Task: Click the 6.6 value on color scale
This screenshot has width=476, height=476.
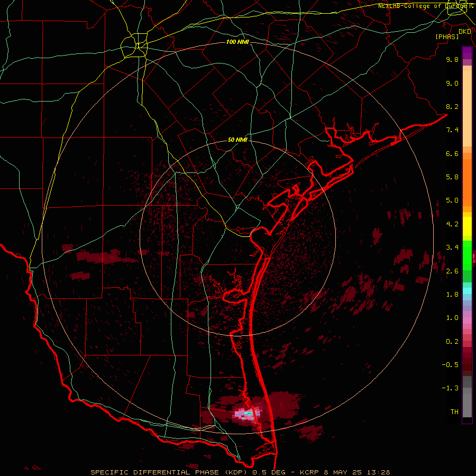Action: click(x=452, y=154)
